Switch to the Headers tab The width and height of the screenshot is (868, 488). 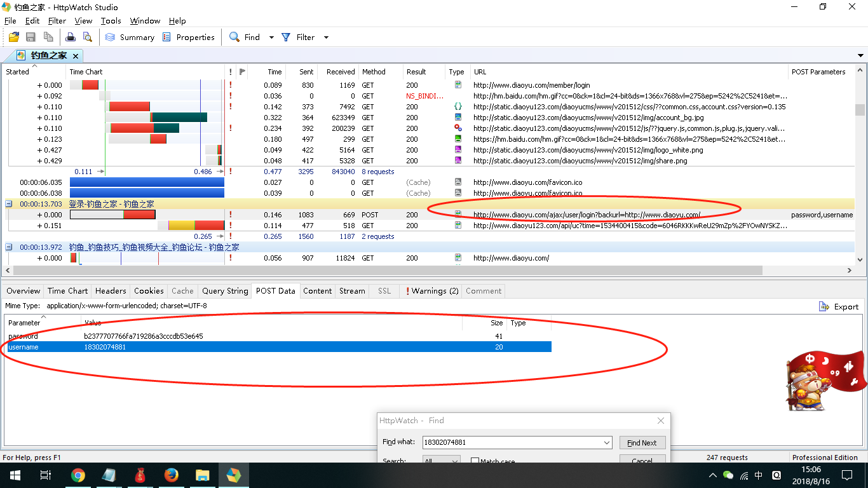(111, 291)
